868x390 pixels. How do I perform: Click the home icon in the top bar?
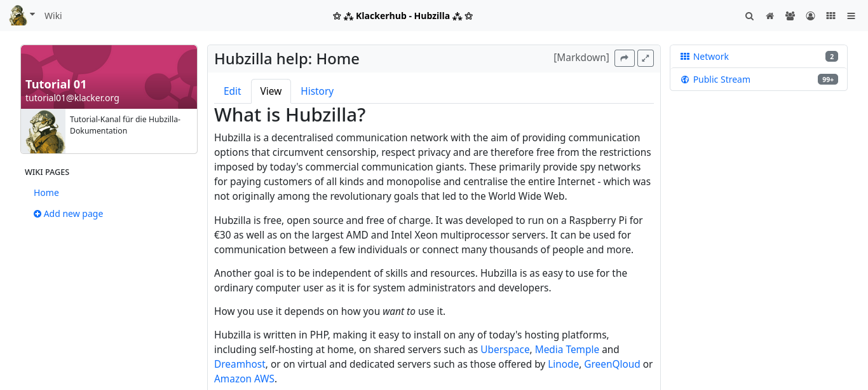[x=770, y=16]
